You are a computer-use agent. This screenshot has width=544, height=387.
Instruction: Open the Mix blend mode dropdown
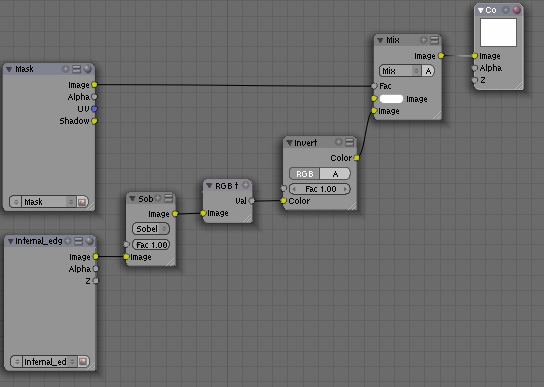(400, 71)
